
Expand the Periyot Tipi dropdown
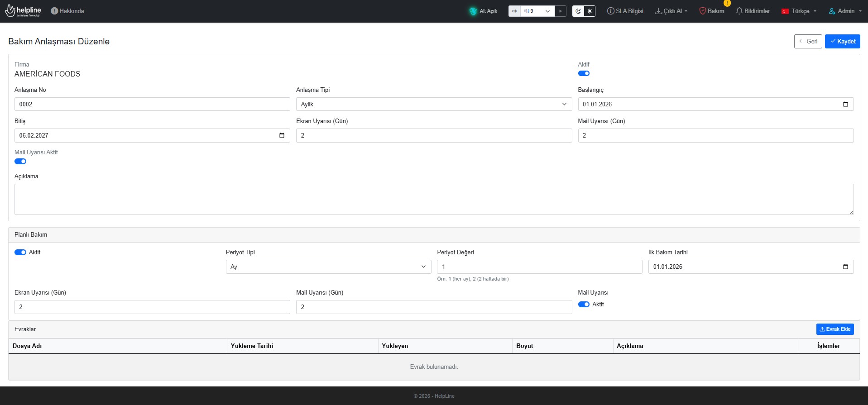click(x=328, y=267)
